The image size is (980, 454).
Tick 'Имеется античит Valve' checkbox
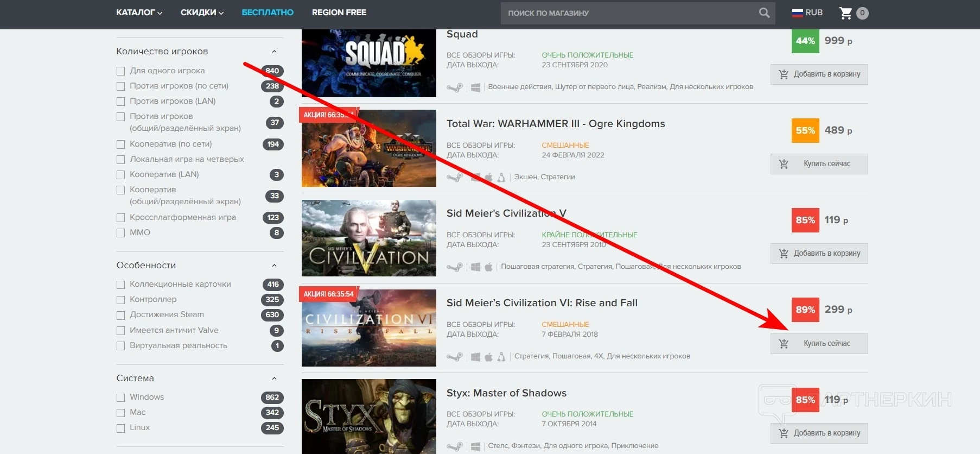pyautogui.click(x=120, y=331)
